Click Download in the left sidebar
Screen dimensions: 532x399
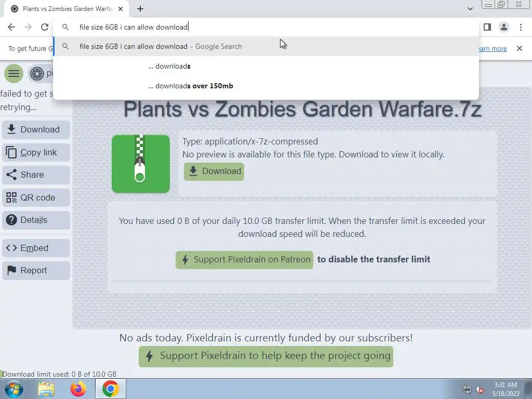point(36,129)
